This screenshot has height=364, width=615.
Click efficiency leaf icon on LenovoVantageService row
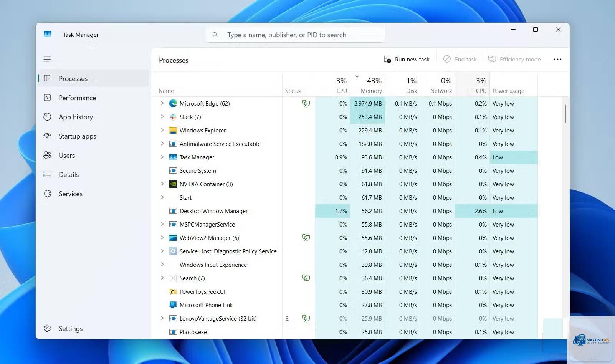click(306, 318)
